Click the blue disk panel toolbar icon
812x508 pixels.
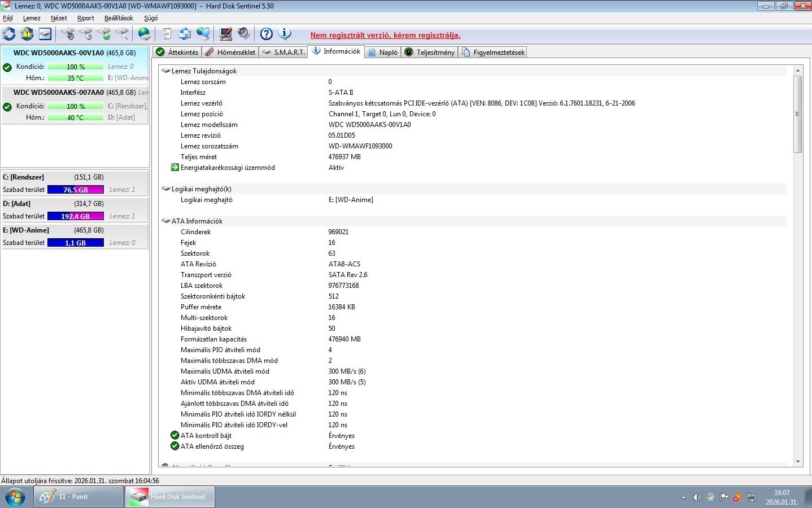tap(45, 34)
